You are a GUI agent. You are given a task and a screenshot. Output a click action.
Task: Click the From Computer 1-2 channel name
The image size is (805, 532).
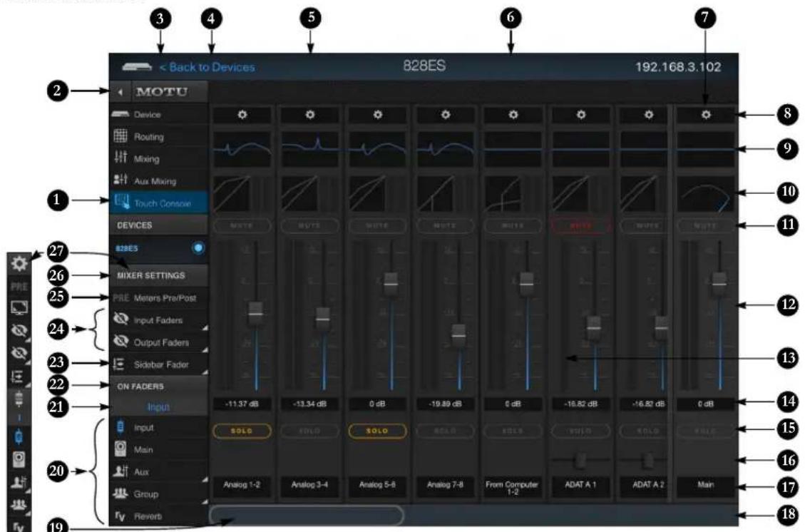tap(513, 487)
